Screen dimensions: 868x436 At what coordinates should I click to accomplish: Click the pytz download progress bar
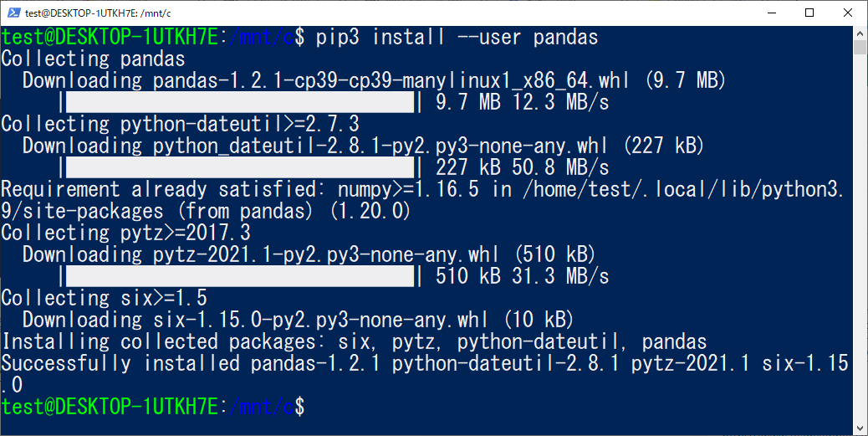(240, 276)
